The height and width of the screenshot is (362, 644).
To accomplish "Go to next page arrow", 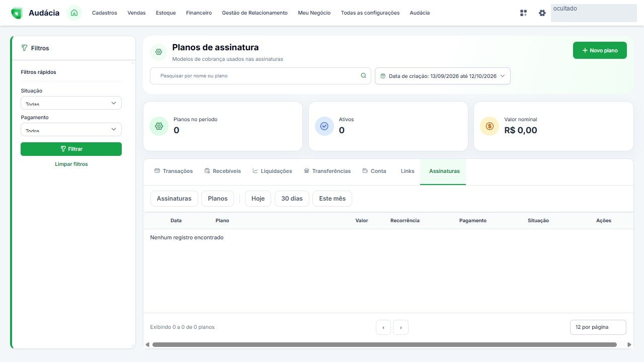I will point(400,327).
